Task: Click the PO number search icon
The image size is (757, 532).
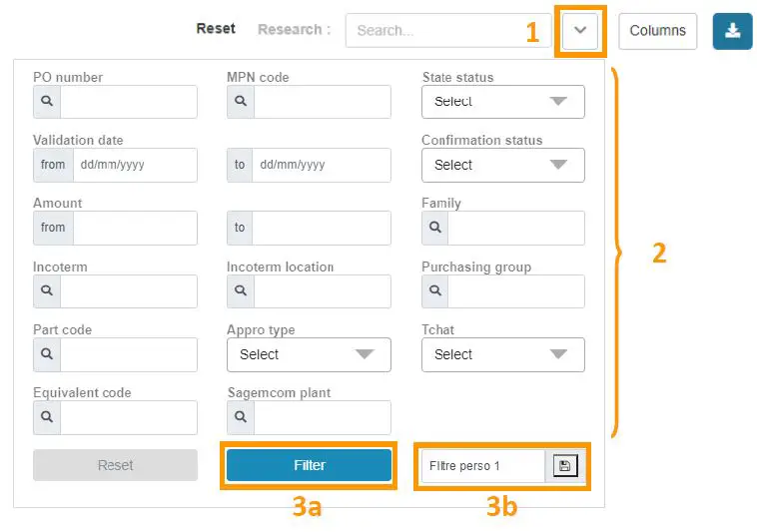Action: (x=47, y=102)
